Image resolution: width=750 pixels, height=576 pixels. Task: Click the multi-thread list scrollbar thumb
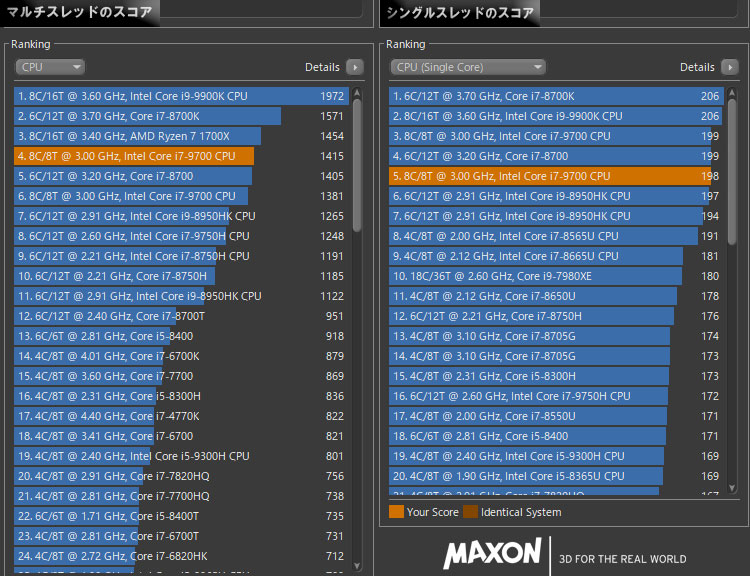(x=357, y=166)
